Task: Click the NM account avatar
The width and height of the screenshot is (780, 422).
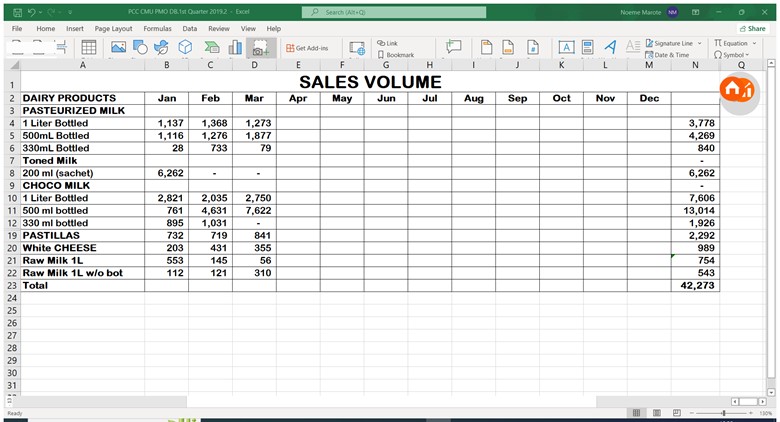Action: pyautogui.click(x=673, y=12)
